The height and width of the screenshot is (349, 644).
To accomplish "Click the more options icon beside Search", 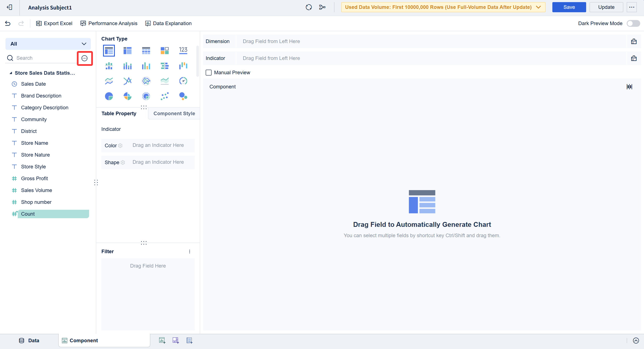I will 84,58.
